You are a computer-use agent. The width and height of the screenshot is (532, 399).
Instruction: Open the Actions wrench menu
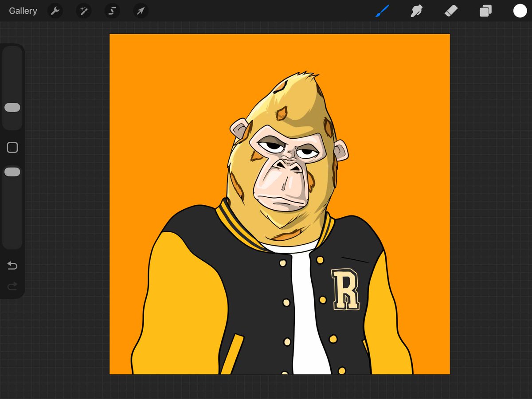[x=55, y=11]
